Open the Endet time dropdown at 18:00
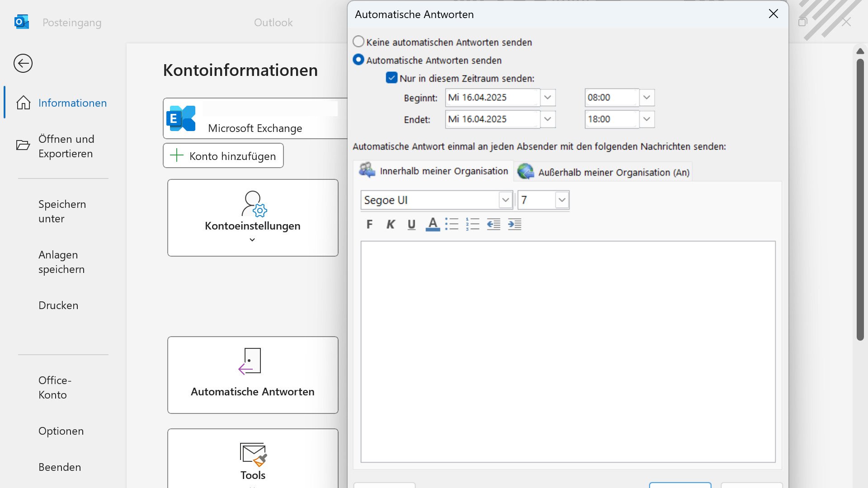The image size is (868, 488). click(646, 119)
